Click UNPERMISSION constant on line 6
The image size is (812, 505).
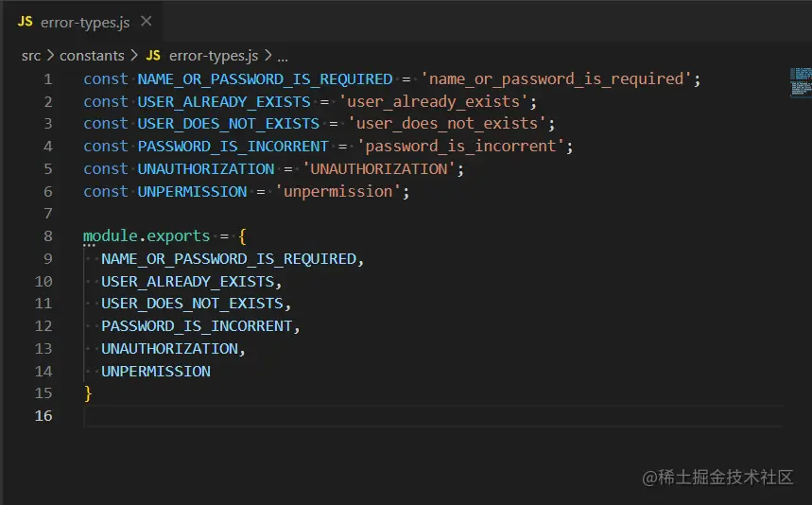point(192,192)
